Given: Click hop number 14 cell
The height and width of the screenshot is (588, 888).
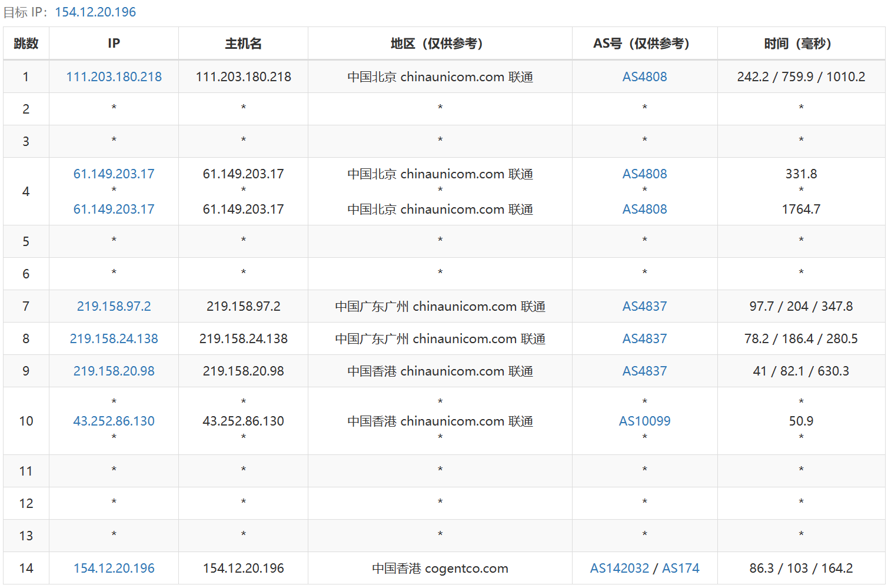Looking at the screenshot, I should click(x=26, y=568).
